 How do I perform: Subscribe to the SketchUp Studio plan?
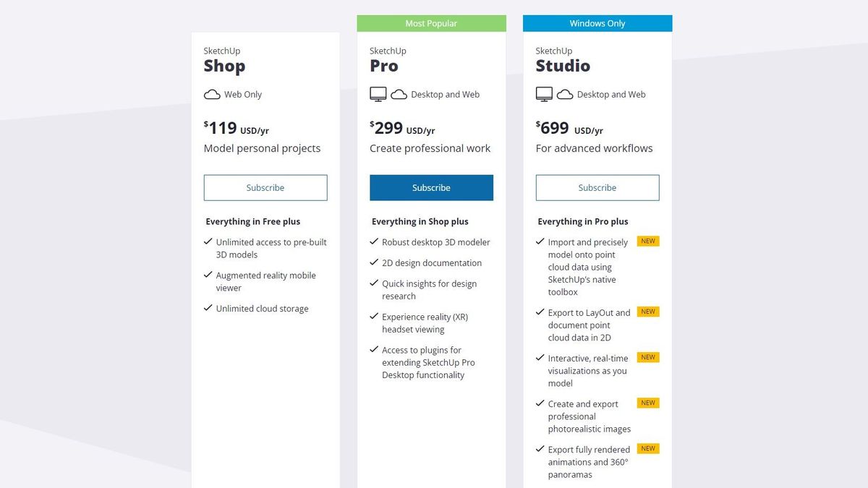pos(597,188)
